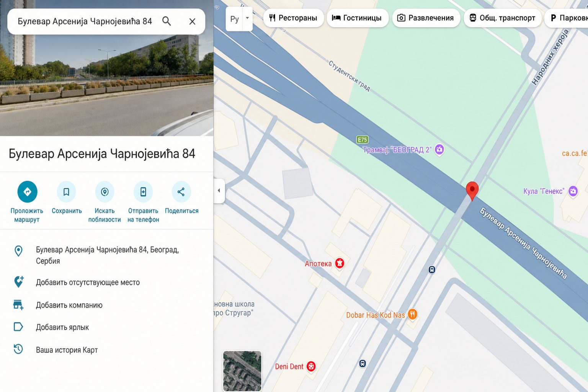Click the bus stop icon near Deni Dent
588x392 pixels.
[x=363, y=363]
